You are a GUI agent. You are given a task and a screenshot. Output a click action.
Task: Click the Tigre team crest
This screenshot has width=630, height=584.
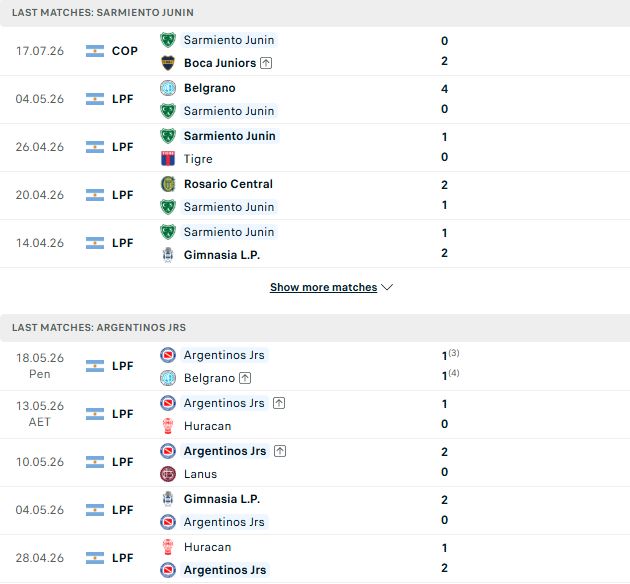coord(168,159)
